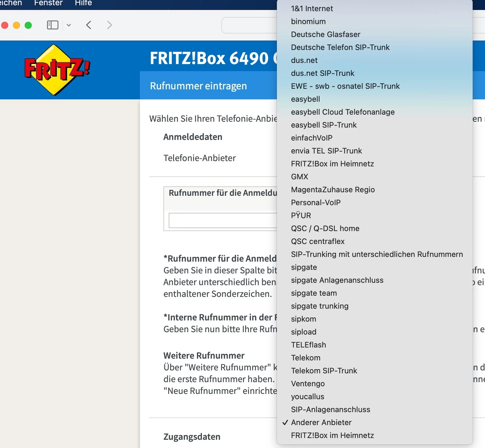Click the Telefonie-Anbieter label

tap(200, 158)
